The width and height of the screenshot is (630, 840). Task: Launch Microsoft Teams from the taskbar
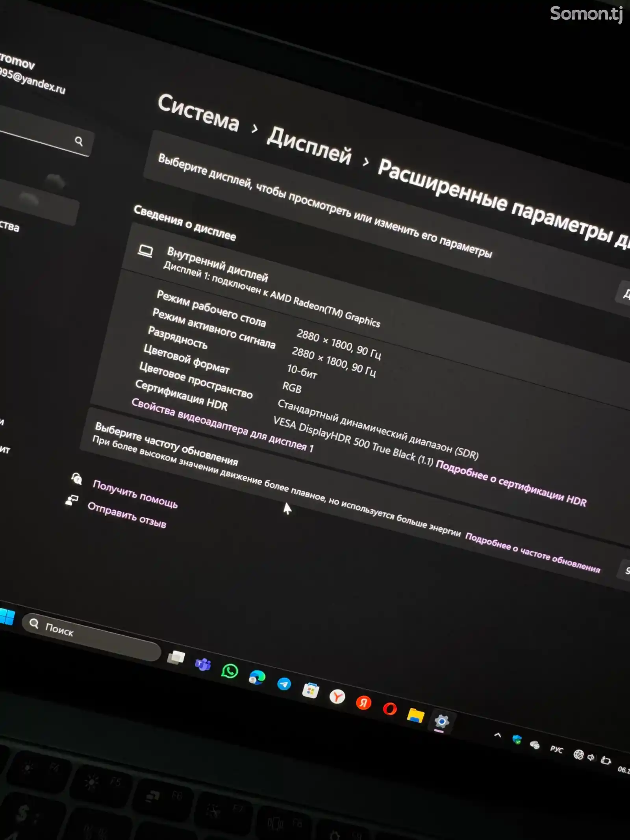[x=203, y=664]
